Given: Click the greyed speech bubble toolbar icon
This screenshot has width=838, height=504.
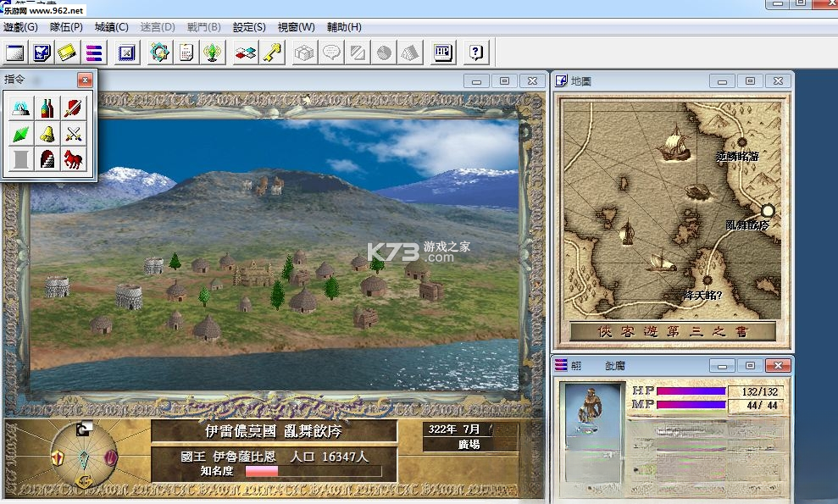Looking at the screenshot, I should pyautogui.click(x=330, y=53).
